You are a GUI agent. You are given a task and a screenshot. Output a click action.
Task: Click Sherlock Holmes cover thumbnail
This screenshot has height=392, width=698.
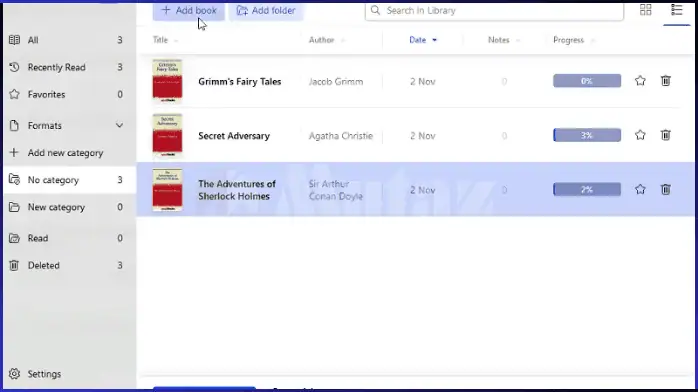167,190
